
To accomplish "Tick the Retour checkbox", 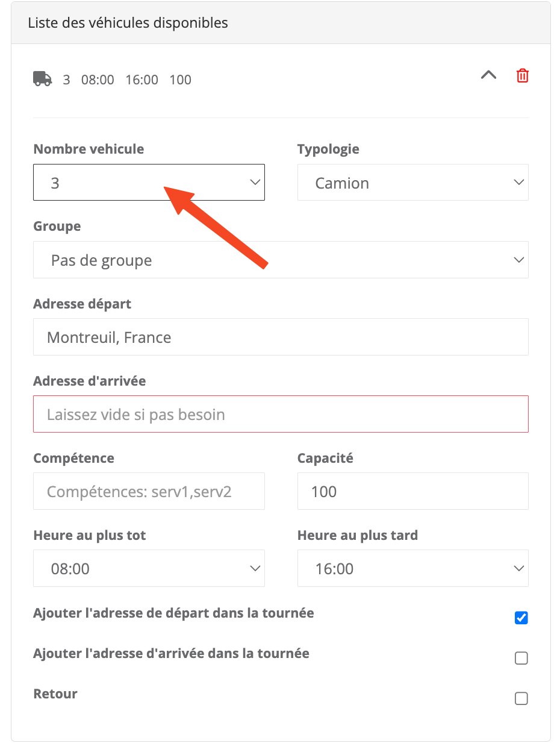I will pos(521,698).
